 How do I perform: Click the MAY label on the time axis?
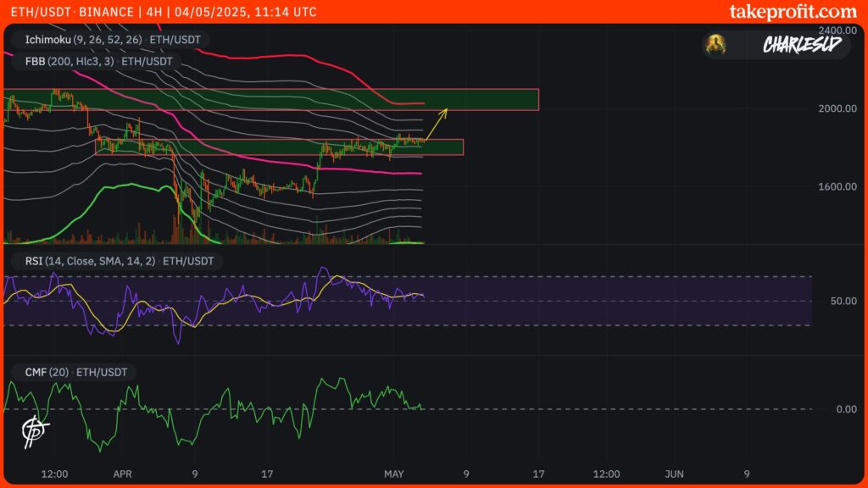pos(394,474)
